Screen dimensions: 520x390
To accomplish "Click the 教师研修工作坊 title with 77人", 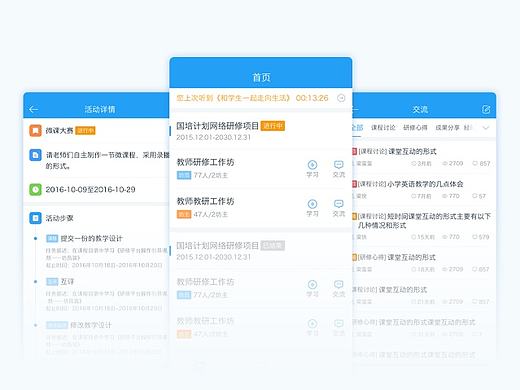I will coord(205,162).
